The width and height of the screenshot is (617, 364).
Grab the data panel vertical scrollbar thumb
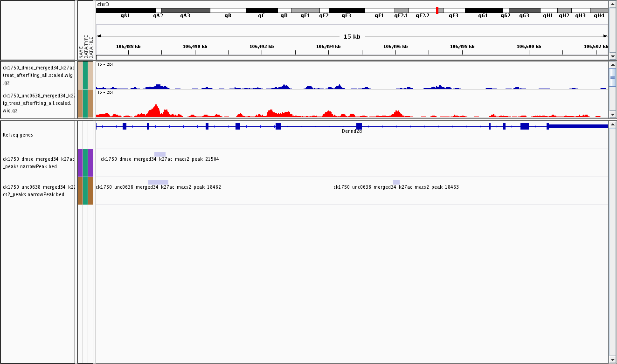coord(613,77)
